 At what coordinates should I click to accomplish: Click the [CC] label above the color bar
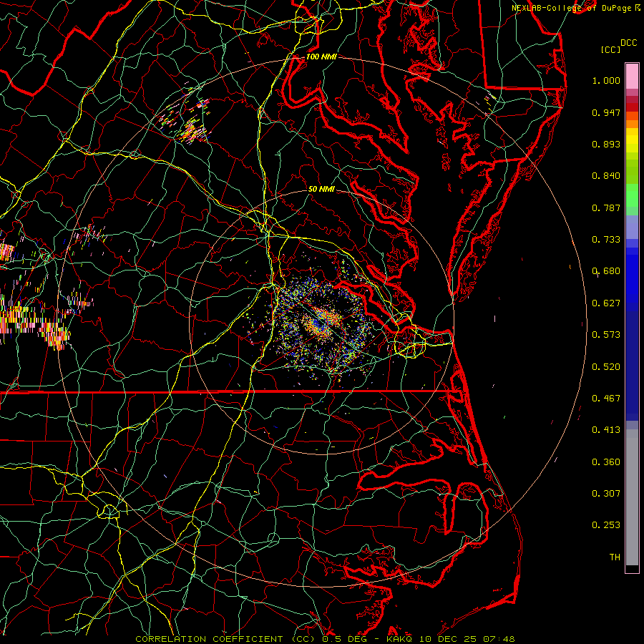(x=610, y=49)
